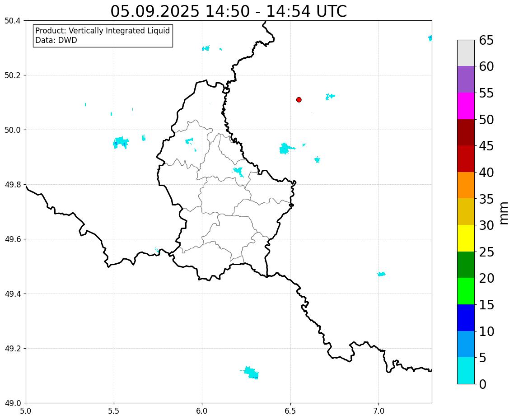The image size is (514, 420).
Task: Select the magenta 50-55 mm colorbar segment
Action: (466, 106)
